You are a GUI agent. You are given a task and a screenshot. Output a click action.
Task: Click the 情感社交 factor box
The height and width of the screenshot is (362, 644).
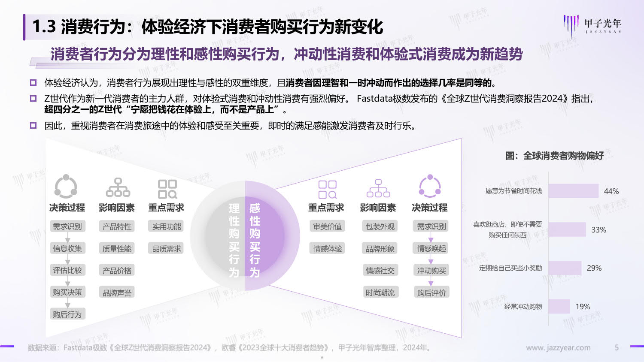[x=380, y=271]
